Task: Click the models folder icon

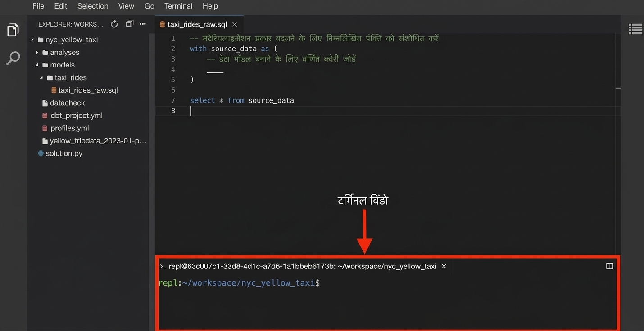Action: pos(45,65)
